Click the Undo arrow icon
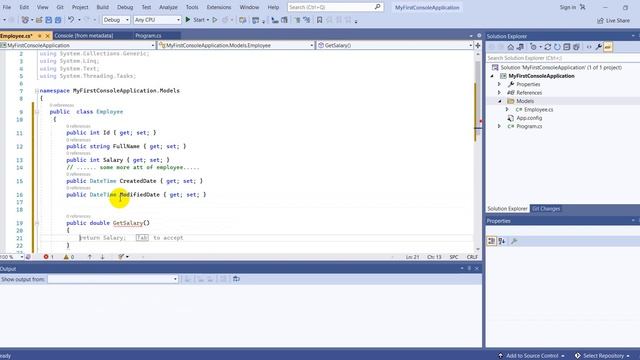 (x=71, y=20)
